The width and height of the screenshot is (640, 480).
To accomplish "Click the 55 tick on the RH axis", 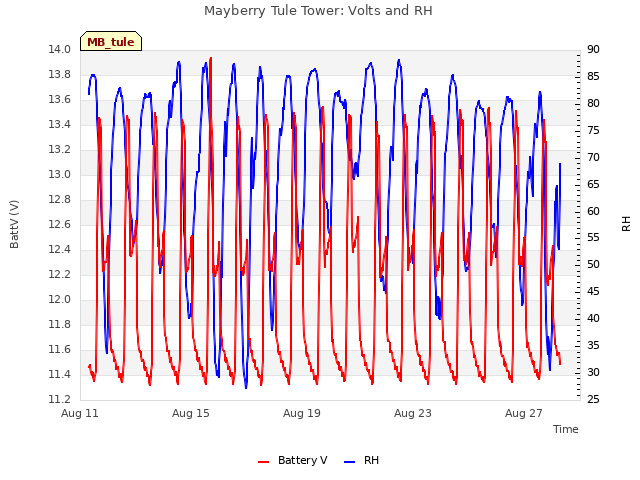I will [x=593, y=238].
